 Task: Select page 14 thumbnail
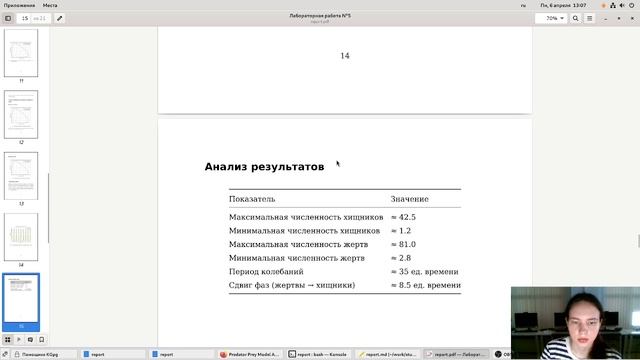(x=21, y=237)
